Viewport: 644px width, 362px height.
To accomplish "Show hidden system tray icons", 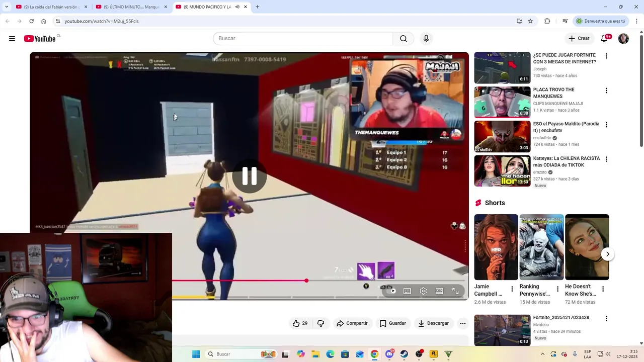I will pyautogui.click(x=542, y=354).
